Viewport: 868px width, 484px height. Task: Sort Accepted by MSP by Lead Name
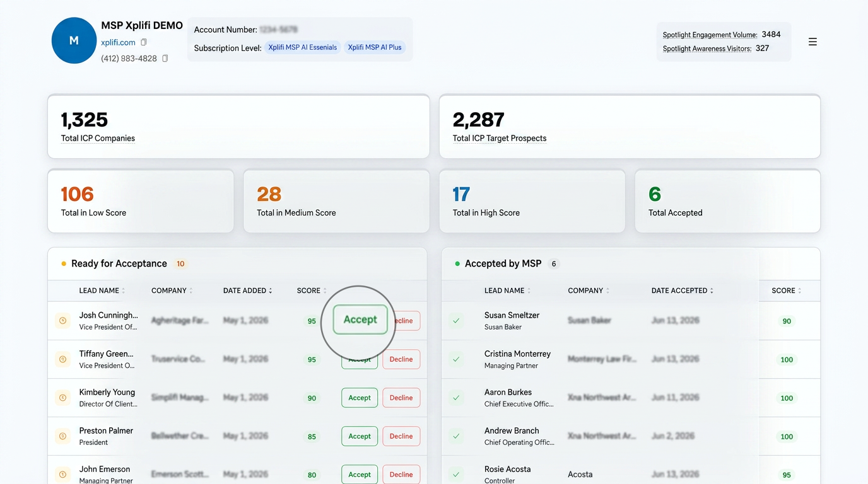[508, 291]
